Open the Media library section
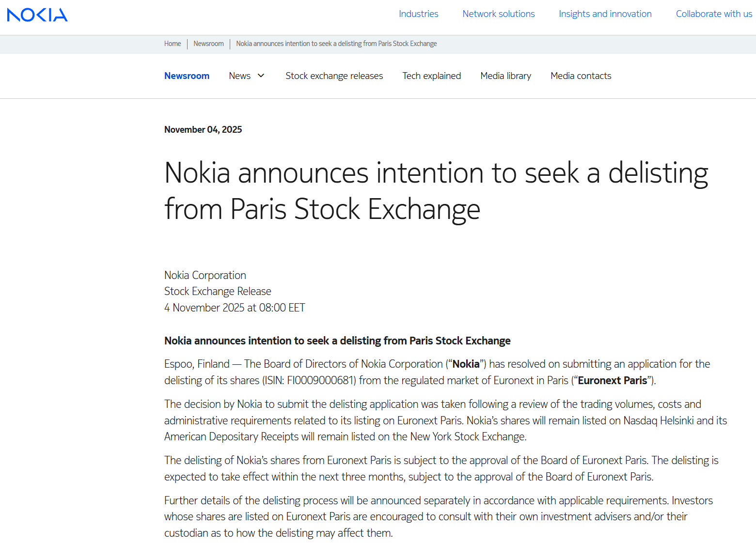 (x=505, y=76)
